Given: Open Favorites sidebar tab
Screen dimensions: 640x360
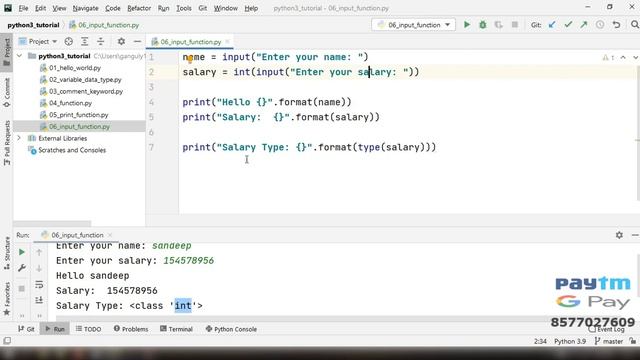Looking at the screenshot, I should tap(7, 299).
